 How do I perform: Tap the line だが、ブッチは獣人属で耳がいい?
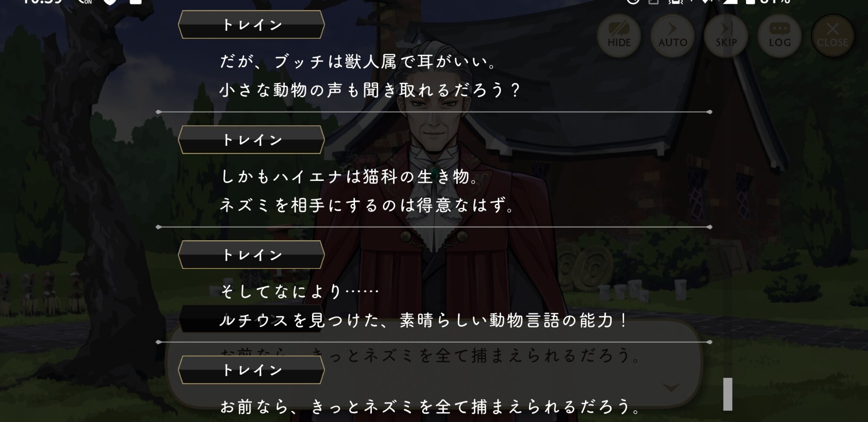(358, 61)
